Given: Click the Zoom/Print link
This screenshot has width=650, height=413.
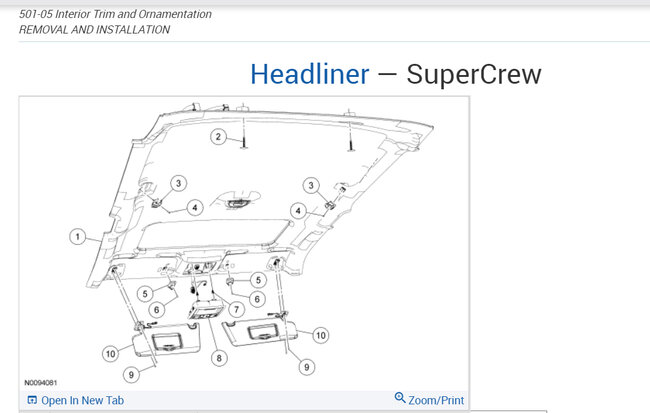Looking at the screenshot, I should [436, 400].
